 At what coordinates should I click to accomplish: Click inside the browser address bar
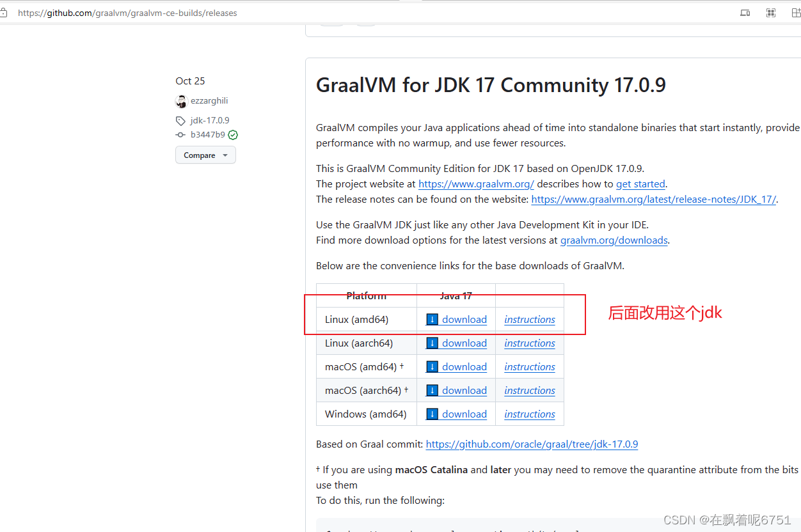coord(128,12)
